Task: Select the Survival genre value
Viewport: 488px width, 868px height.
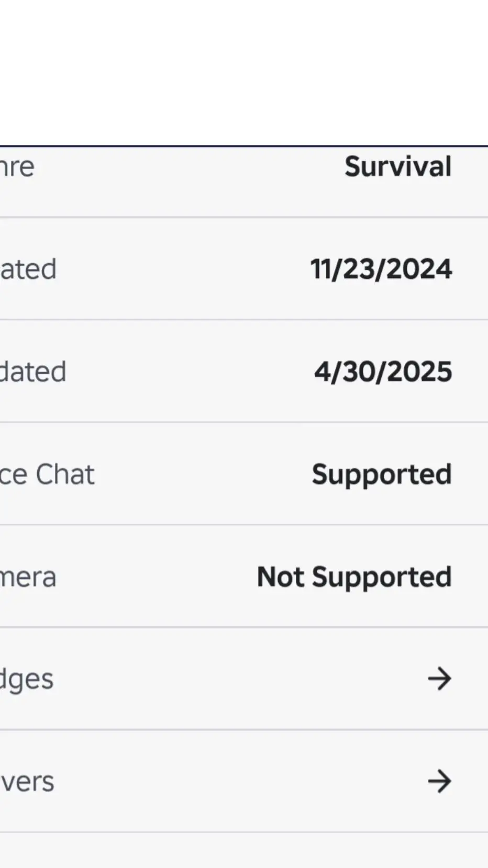Action: 398,167
